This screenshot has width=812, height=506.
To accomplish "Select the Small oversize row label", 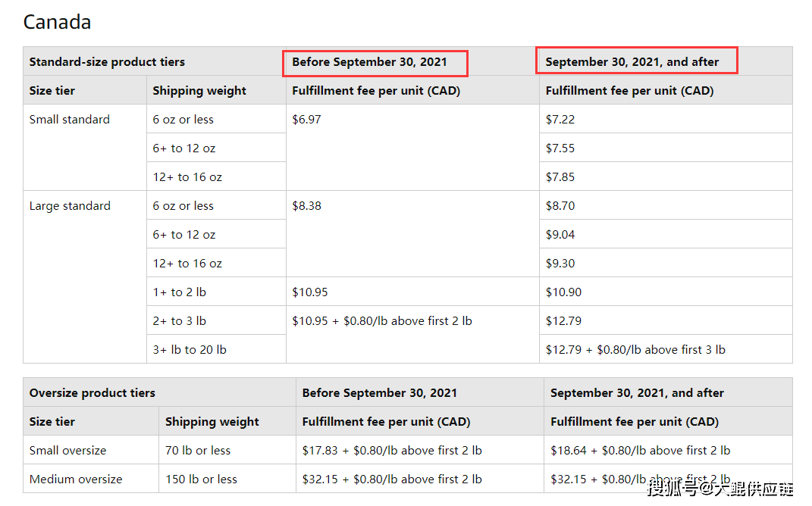I will 67,451.
